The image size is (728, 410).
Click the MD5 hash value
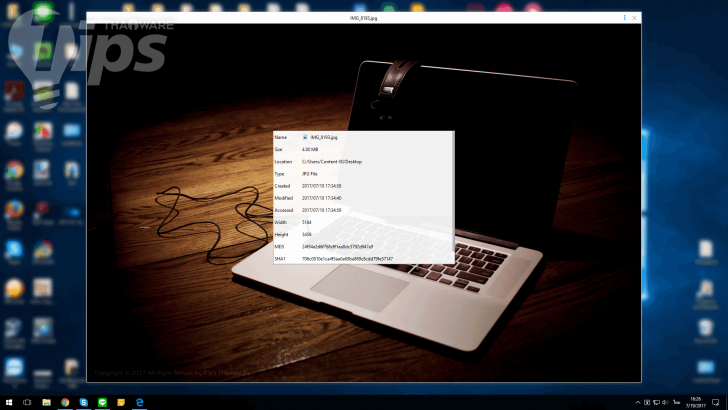coord(338,247)
